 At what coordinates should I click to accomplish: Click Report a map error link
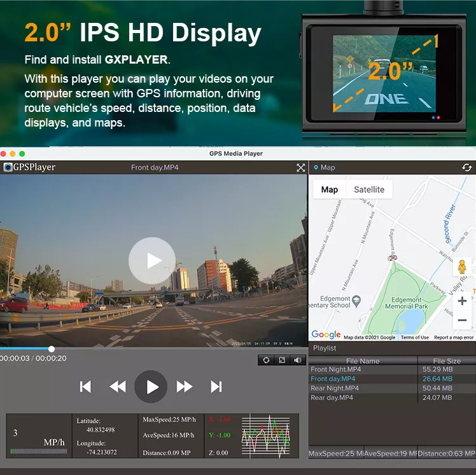(454, 337)
